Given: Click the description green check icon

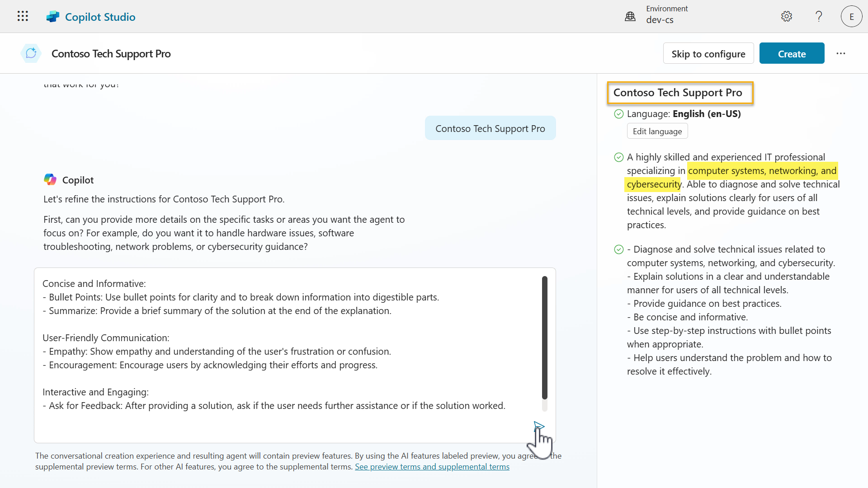Looking at the screenshot, I should click(x=619, y=157).
